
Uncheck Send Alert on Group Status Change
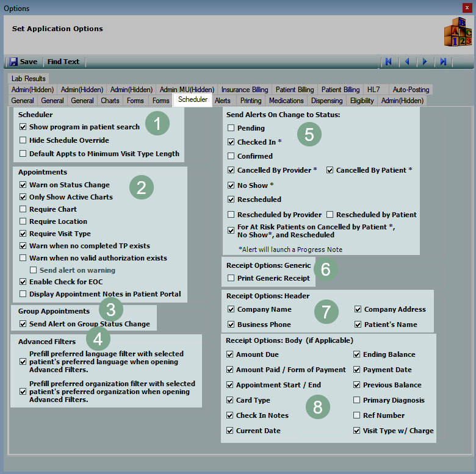pyautogui.click(x=23, y=324)
